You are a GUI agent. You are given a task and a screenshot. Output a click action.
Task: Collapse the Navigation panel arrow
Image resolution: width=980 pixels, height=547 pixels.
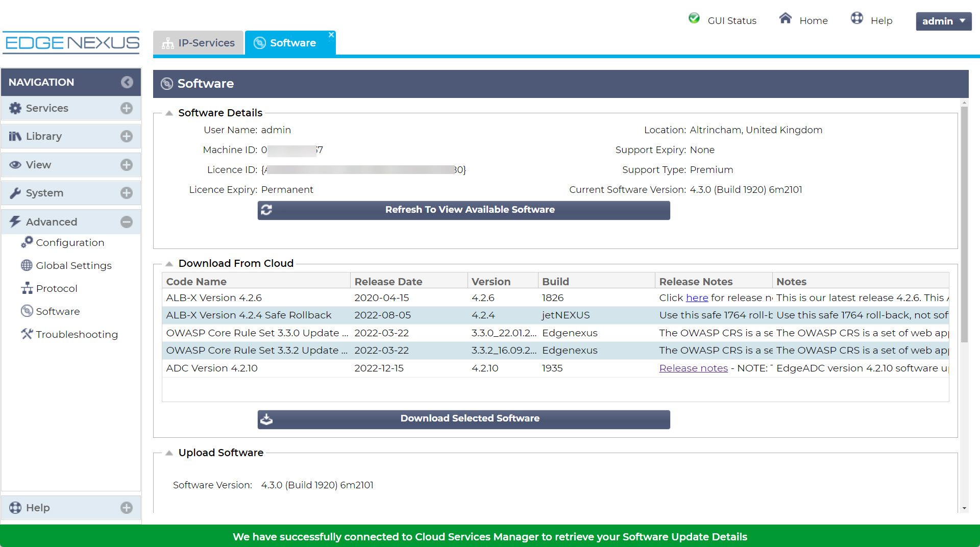pos(127,82)
